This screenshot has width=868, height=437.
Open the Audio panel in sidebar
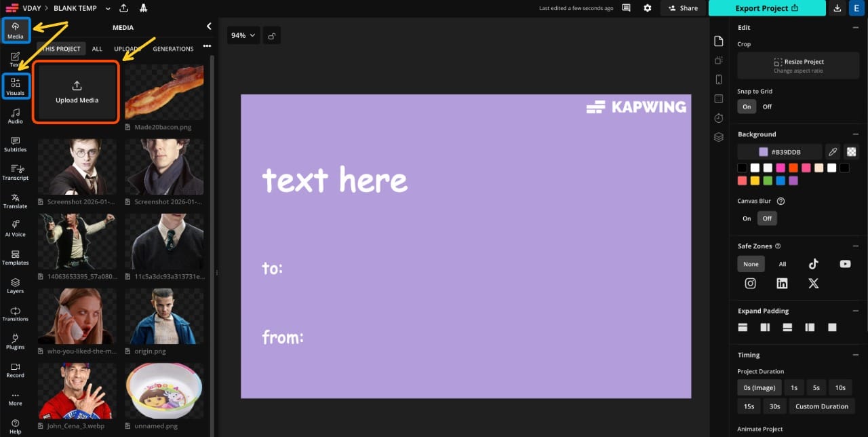tap(15, 116)
